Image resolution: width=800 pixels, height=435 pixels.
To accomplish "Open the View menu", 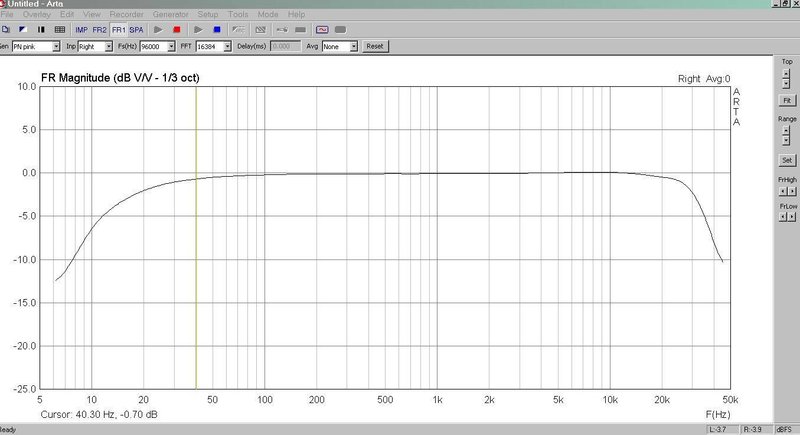I will tap(92, 14).
